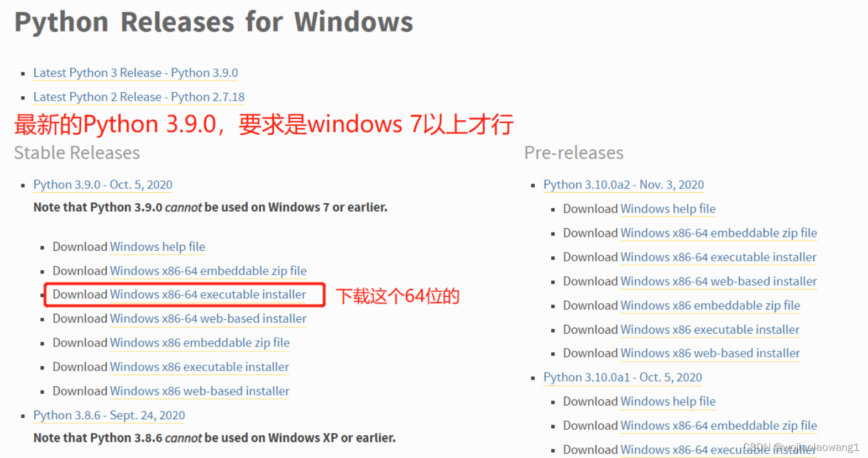Download stable Windows x86 embeddable zip file
The height and width of the screenshot is (458, 868).
[200, 343]
